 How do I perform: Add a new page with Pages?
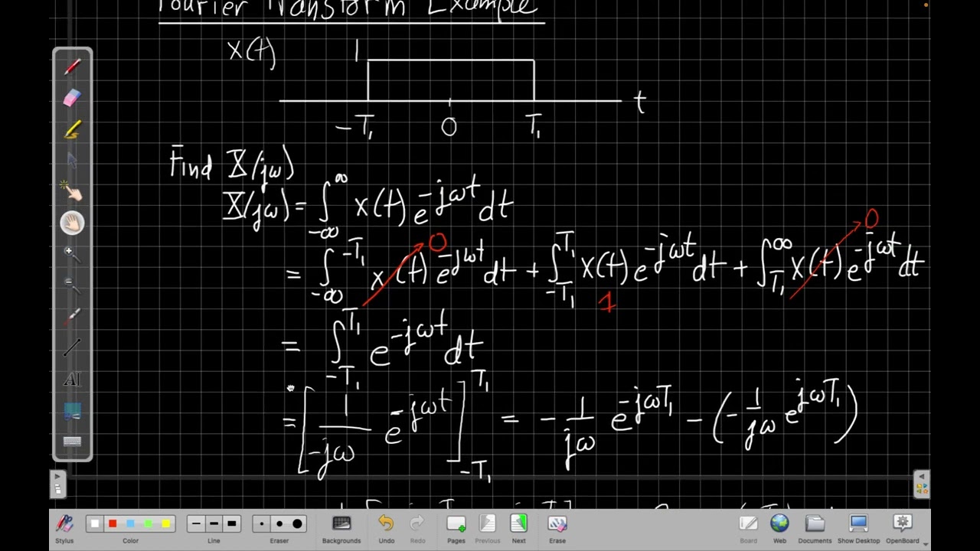pos(456,528)
